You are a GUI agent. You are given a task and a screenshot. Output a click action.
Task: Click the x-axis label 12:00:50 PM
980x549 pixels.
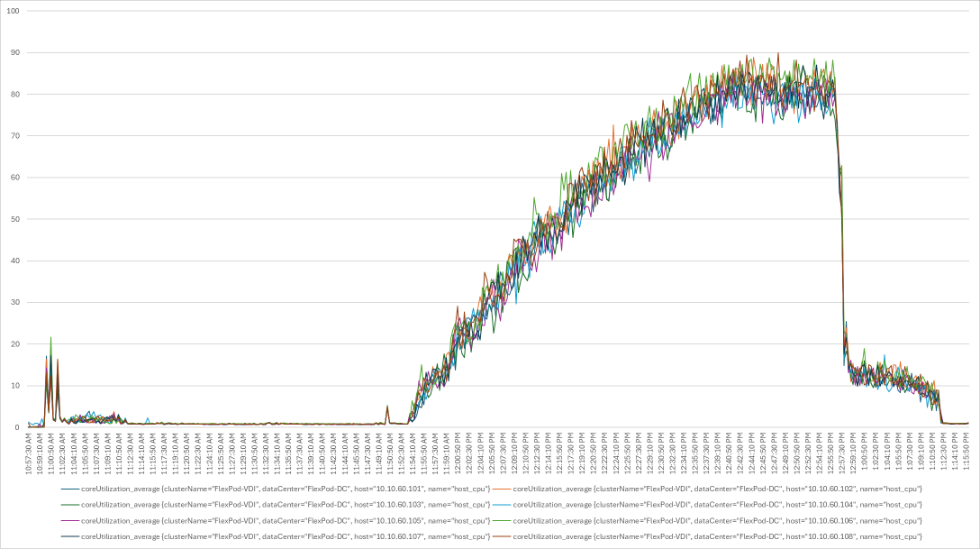tap(458, 453)
